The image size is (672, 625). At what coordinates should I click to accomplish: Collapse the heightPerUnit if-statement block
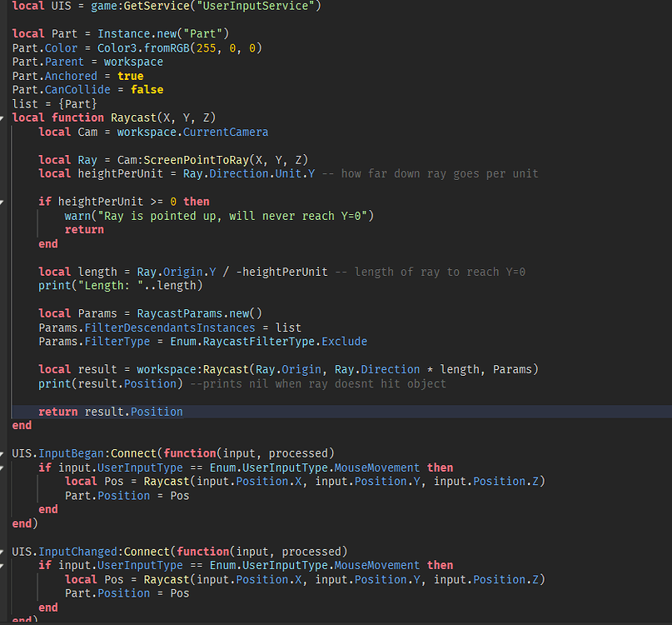4,201
